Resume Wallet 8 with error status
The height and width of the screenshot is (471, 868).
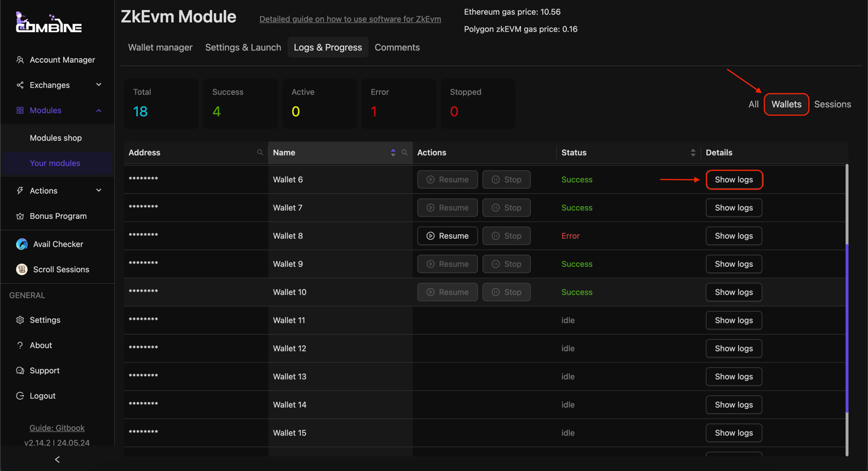click(x=447, y=236)
